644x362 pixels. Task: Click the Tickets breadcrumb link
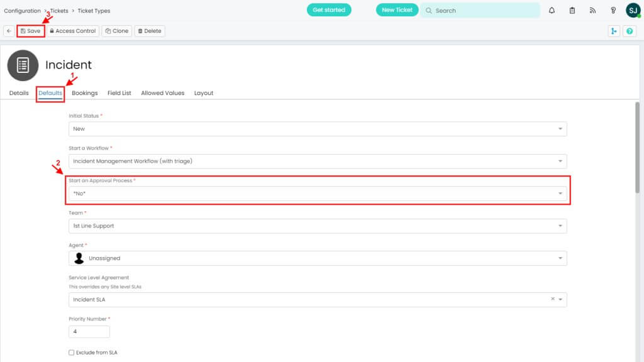click(x=59, y=10)
